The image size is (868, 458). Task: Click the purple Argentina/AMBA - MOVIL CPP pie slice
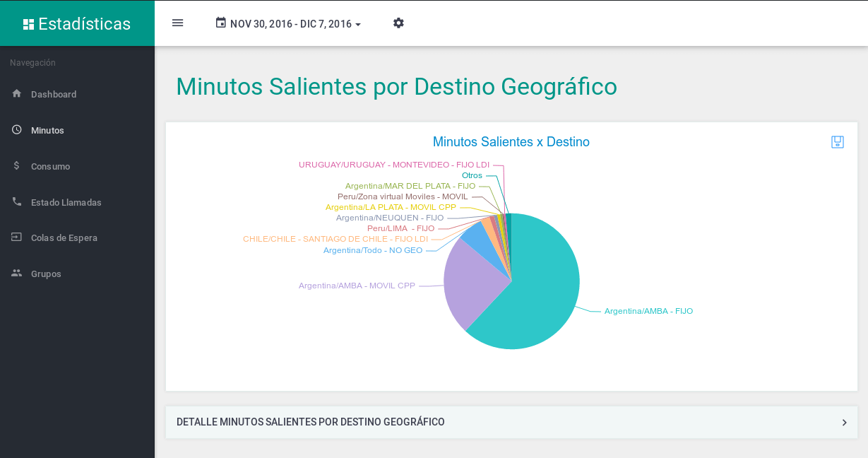coord(472,283)
